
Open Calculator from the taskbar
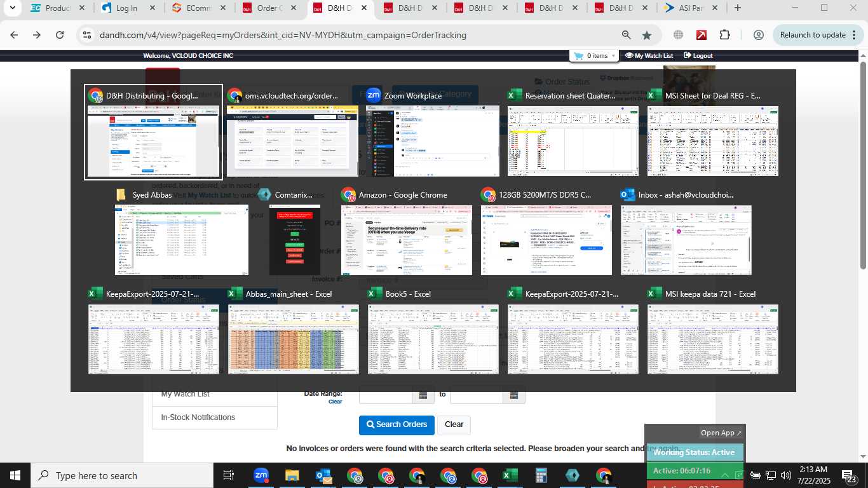coord(541,475)
